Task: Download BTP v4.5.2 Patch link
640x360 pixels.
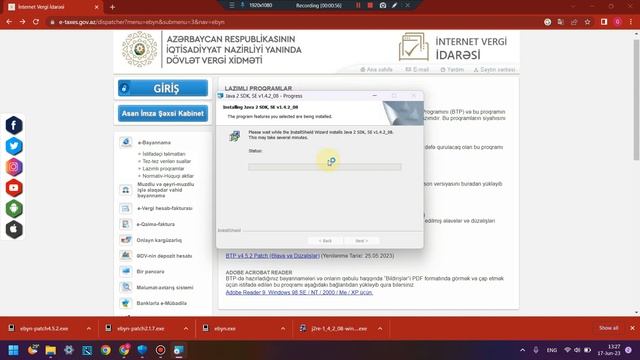Action: 273,256
